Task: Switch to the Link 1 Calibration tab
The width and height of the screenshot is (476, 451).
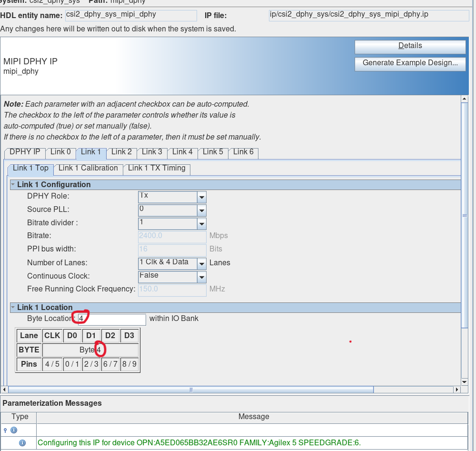Action: pos(88,168)
